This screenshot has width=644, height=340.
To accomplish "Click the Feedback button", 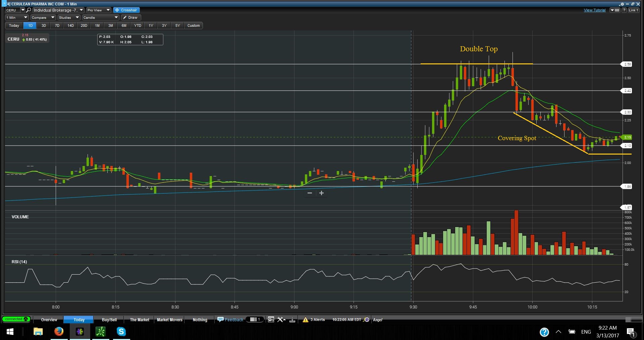I will coord(230,320).
